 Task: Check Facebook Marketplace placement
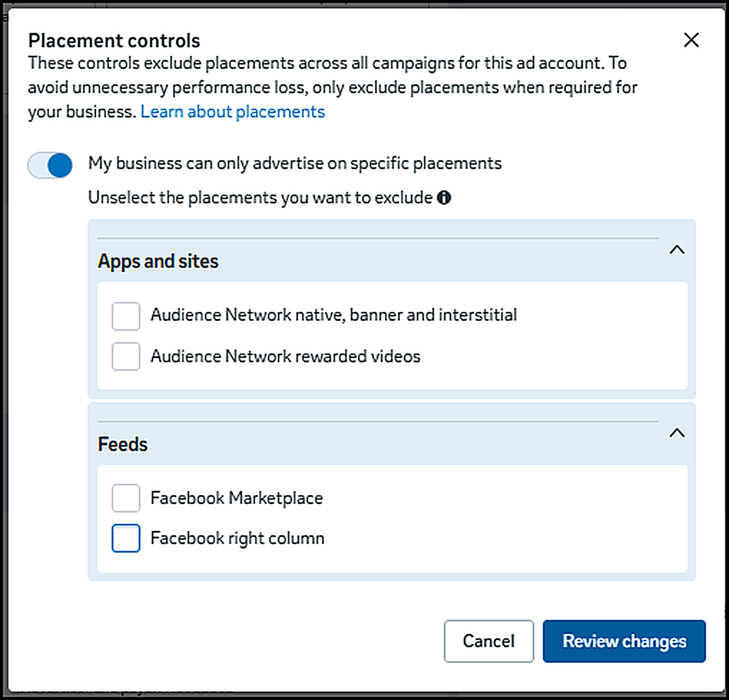pos(126,498)
